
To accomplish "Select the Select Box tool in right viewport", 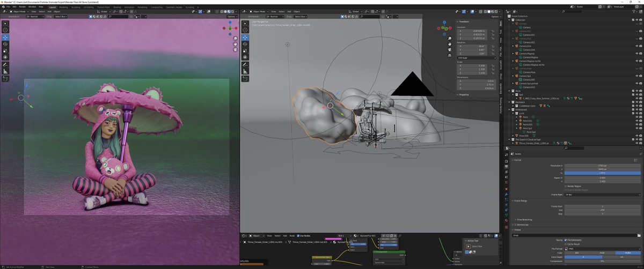I will pos(245,24).
